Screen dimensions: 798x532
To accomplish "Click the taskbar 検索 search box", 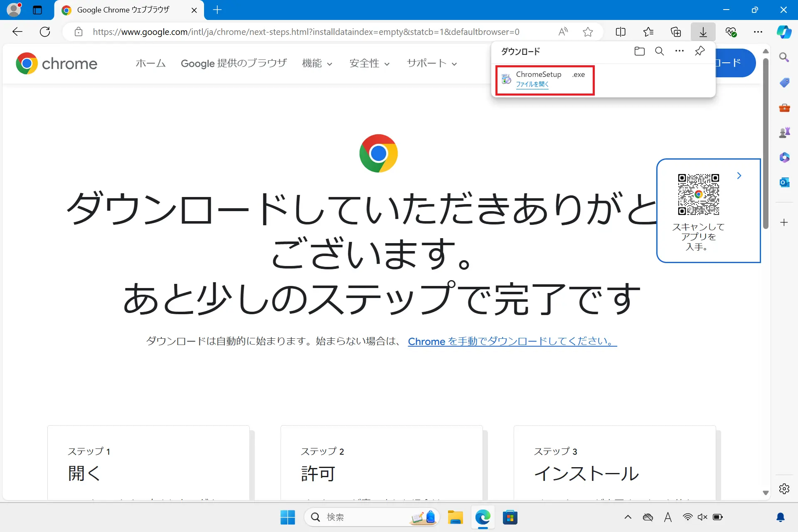I will [x=372, y=517].
